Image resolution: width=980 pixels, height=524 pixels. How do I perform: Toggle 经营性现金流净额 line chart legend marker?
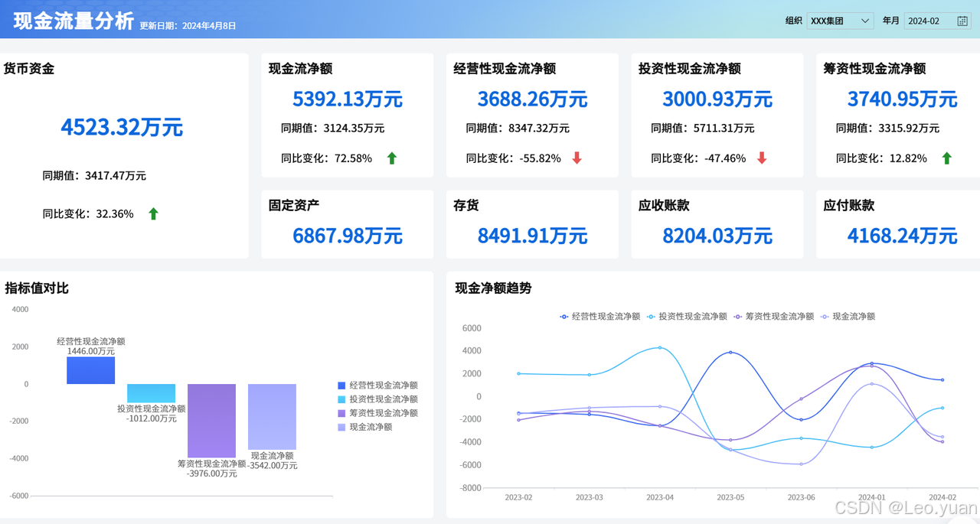pyautogui.click(x=564, y=316)
